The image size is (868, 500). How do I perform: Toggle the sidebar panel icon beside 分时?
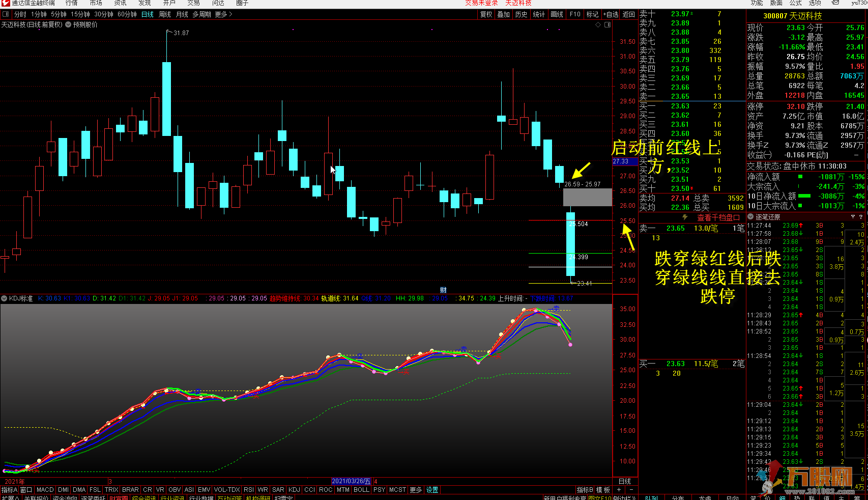(x=6, y=14)
